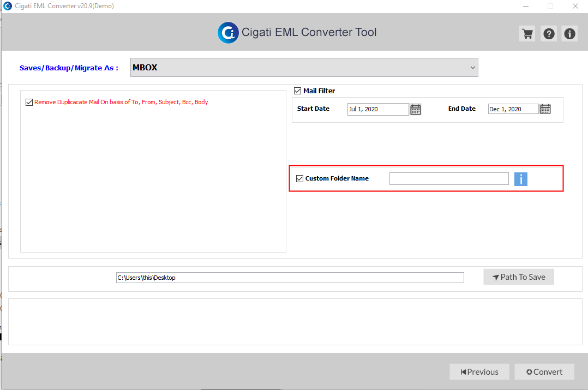Image resolution: width=588 pixels, height=390 pixels.
Task: Open the about info icon in header
Action: pos(569,34)
